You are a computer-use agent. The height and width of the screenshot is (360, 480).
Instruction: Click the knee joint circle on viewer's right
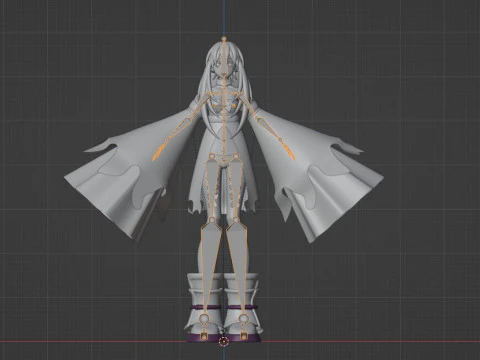tap(236, 220)
